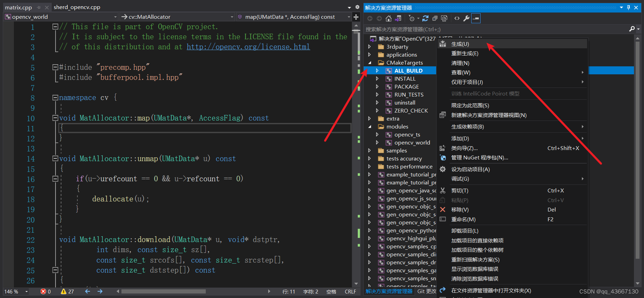Collapse the modules folder
Screen dimensions: 644x298
tap(370, 126)
